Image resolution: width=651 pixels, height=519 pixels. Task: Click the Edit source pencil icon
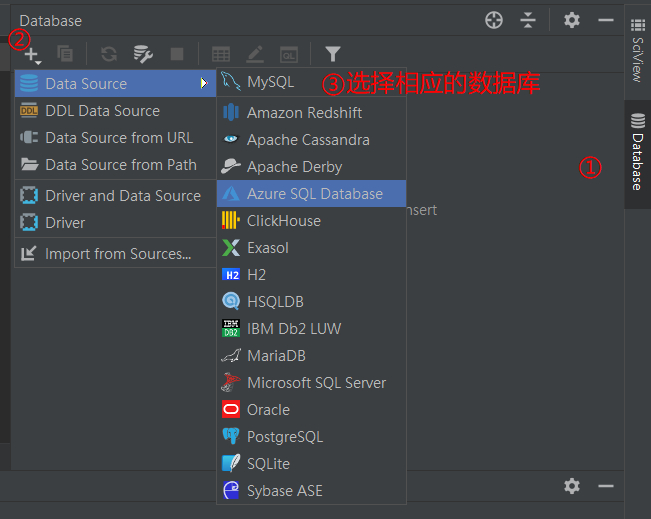[x=255, y=54]
